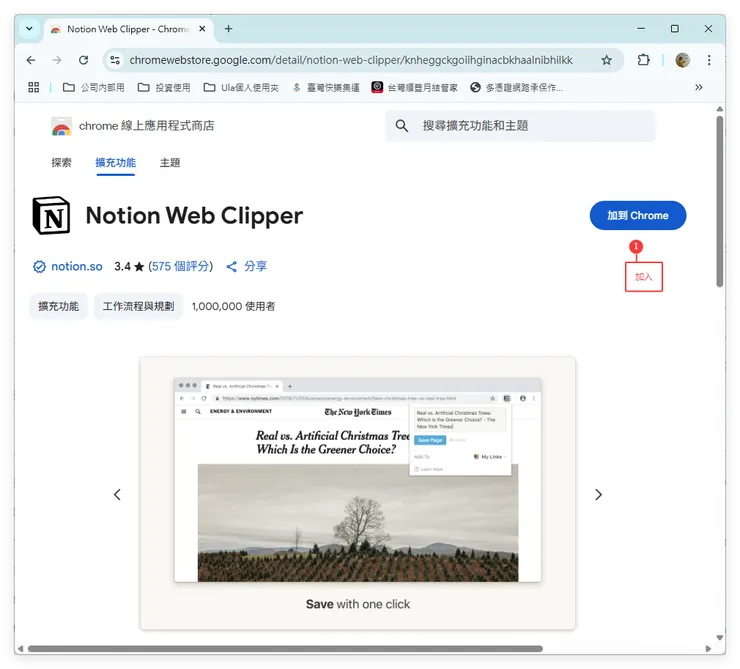This screenshot has height=669, width=740.
Task: Click the 工作流程與規劃 category chip
Action: pos(138,306)
